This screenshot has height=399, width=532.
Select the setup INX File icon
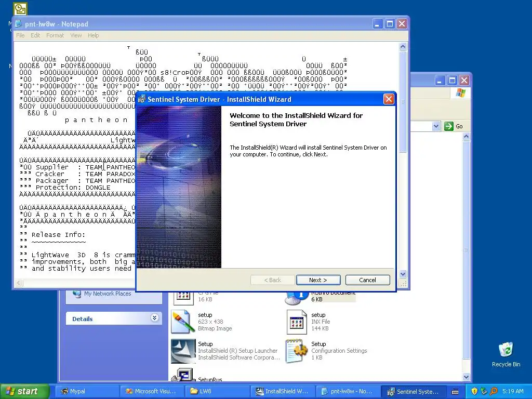(297, 321)
